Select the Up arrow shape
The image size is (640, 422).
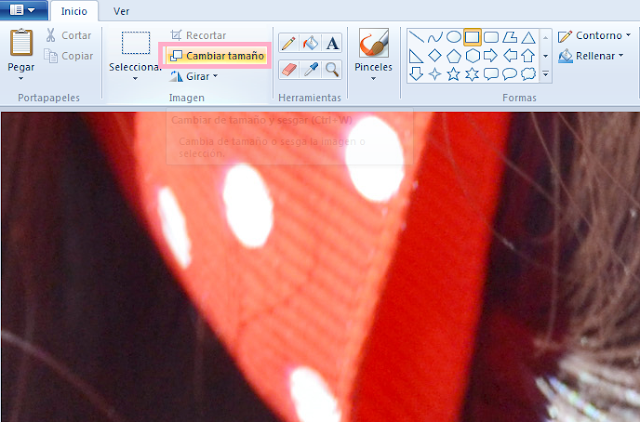click(x=529, y=56)
